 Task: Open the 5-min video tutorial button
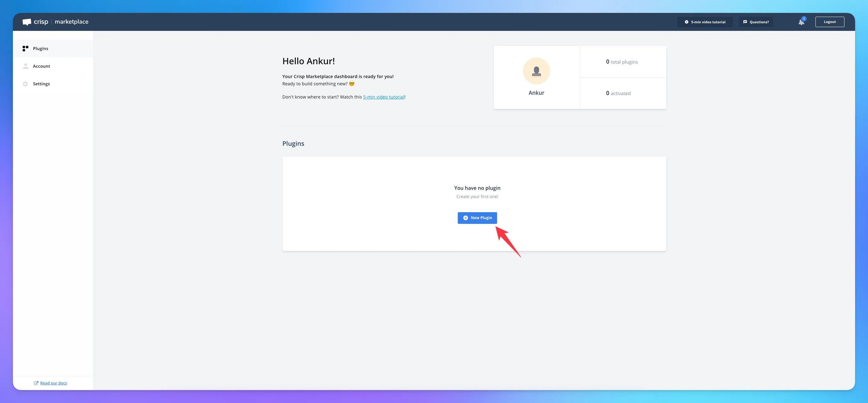(705, 22)
